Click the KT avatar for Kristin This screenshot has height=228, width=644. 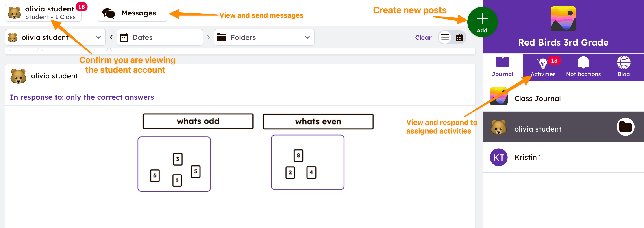(498, 157)
